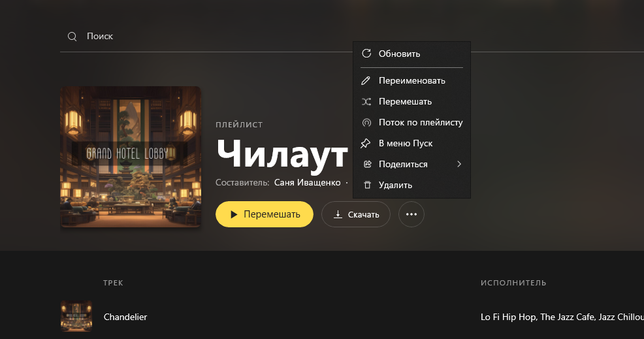Click the refresh icon beside Обновить

pyautogui.click(x=366, y=54)
